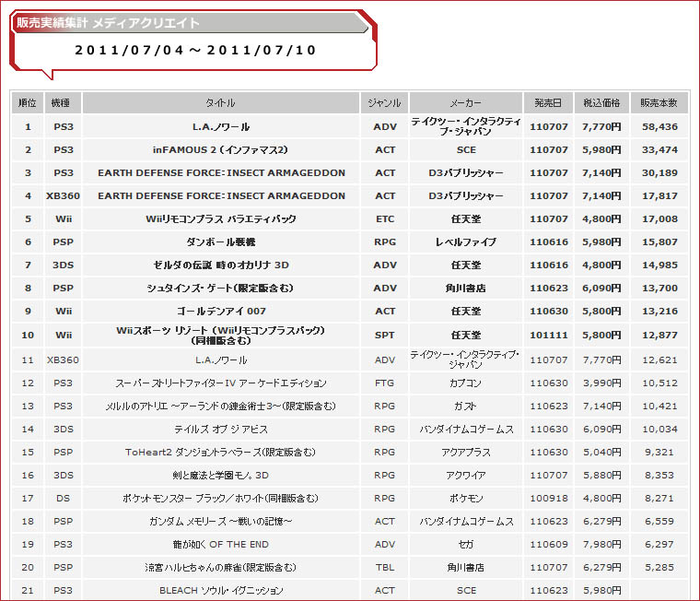Click title ゼルダの伝説 時のオカリナ 3D

tap(221, 265)
